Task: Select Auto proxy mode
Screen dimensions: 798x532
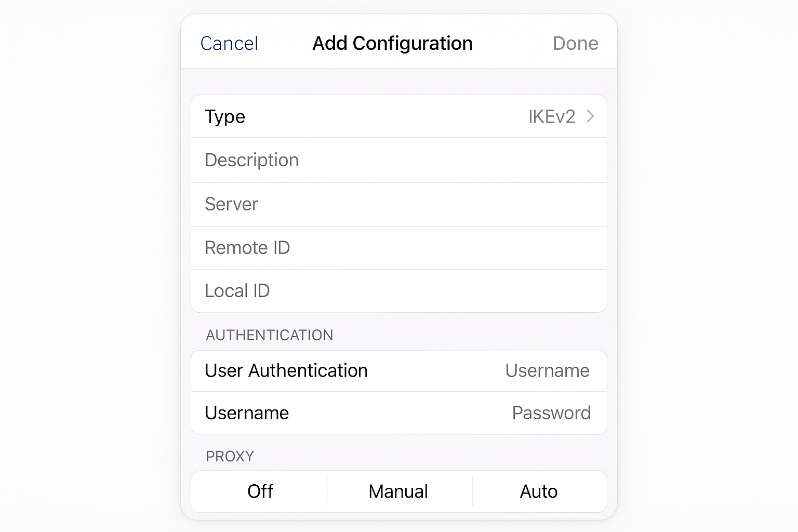Action: click(x=539, y=491)
